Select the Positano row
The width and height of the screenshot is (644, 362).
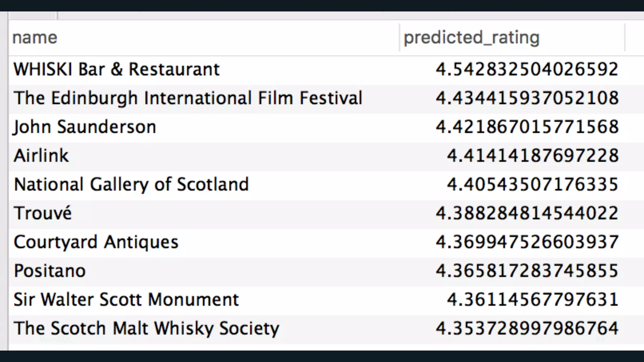tap(50, 271)
